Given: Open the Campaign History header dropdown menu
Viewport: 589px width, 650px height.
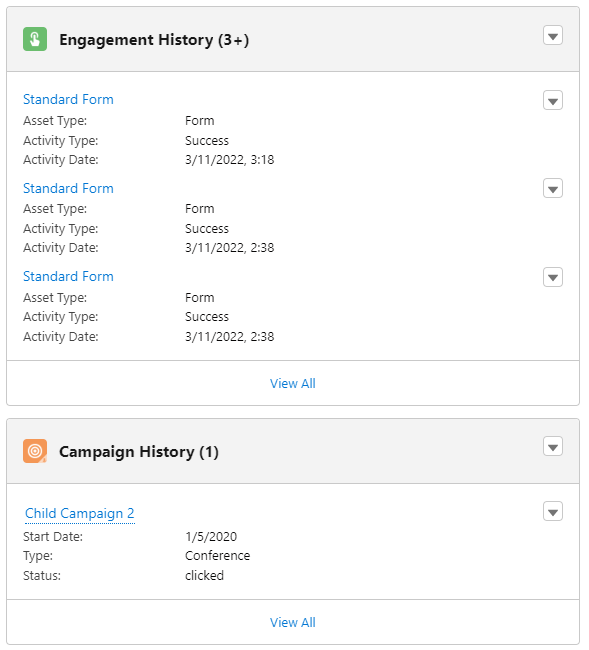Looking at the screenshot, I should click(x=553, y=446).
